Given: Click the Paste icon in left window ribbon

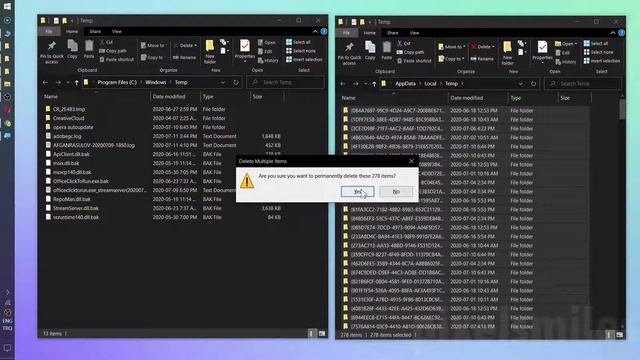Looking at the screenshot, I should click(89, 49).
